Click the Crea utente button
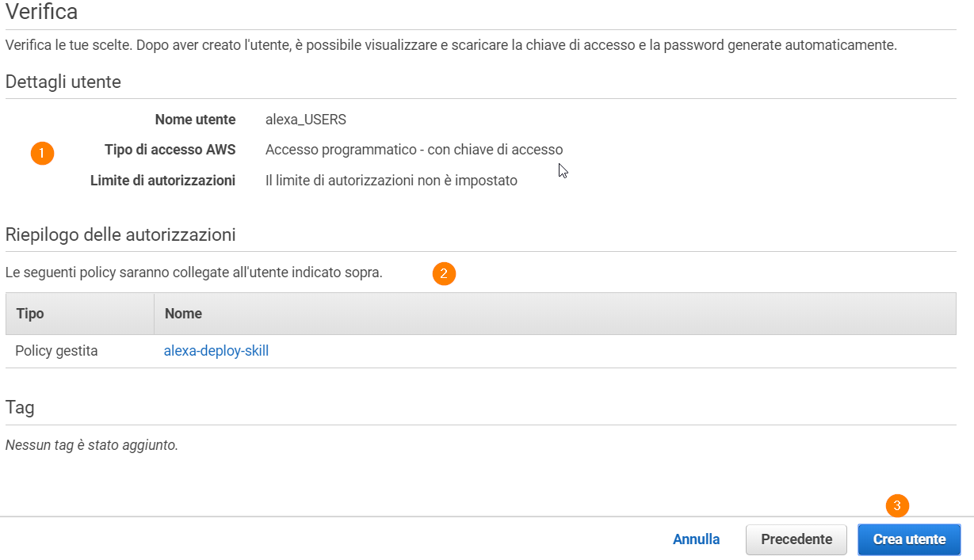 click(909, 539)
